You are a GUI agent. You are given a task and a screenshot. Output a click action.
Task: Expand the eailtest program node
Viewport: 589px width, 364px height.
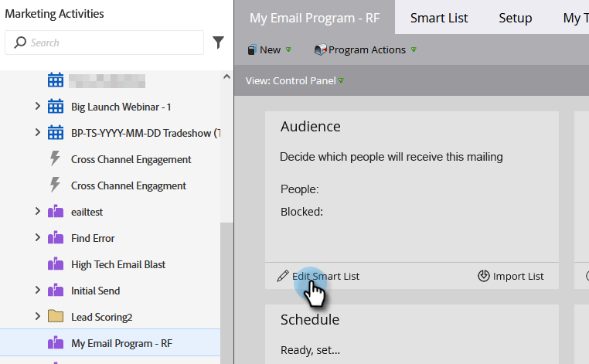pyautogui.click(x=38, y=212)
